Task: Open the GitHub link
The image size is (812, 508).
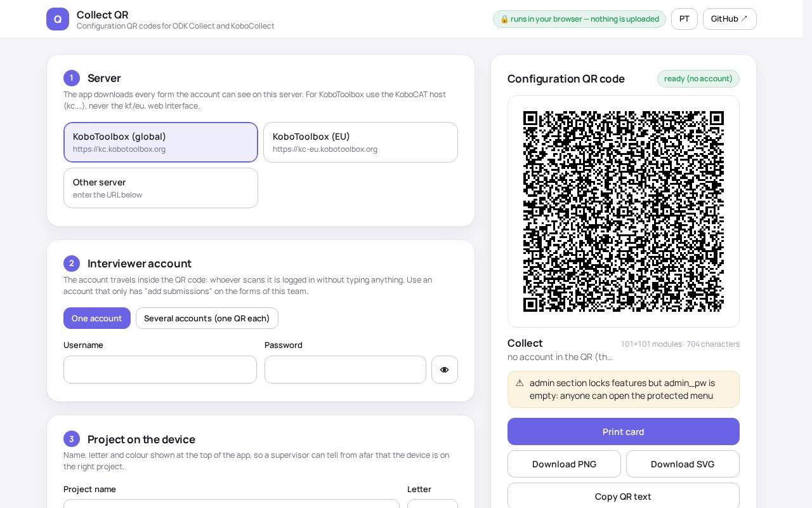Action: pyautogui.click(x=730, y=19)
